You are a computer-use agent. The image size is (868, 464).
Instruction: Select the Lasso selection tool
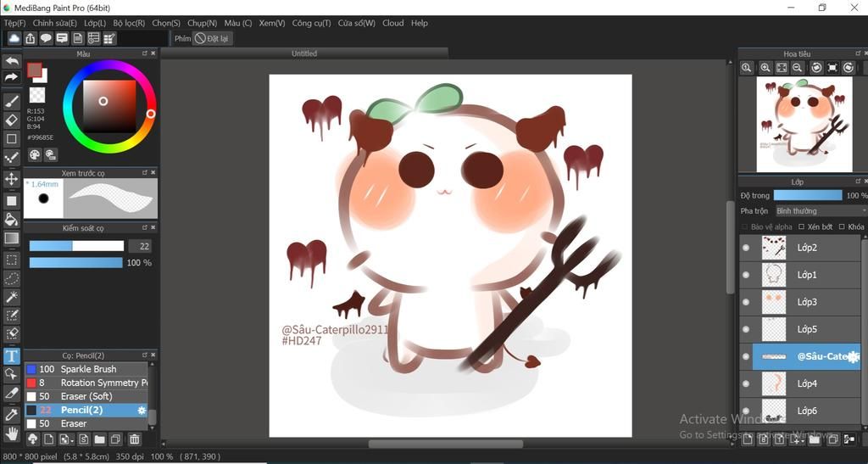(12, 278)
